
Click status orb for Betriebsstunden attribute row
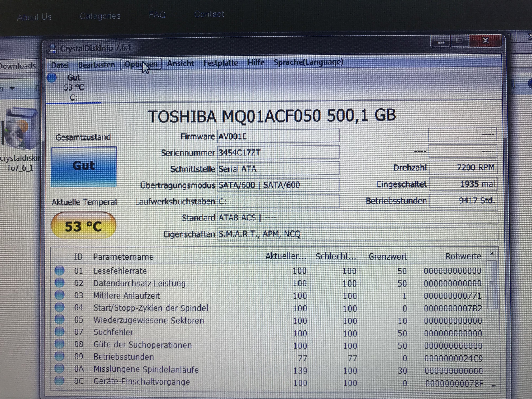point(59,356)
